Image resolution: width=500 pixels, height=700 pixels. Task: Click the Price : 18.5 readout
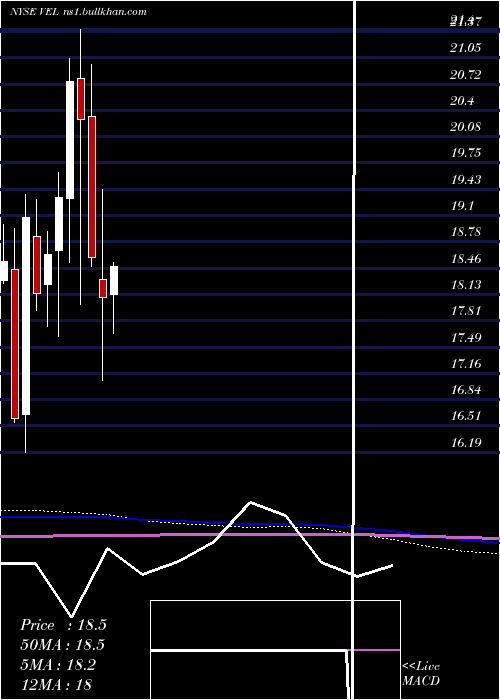pyautogui.click(x=63, y=625)
